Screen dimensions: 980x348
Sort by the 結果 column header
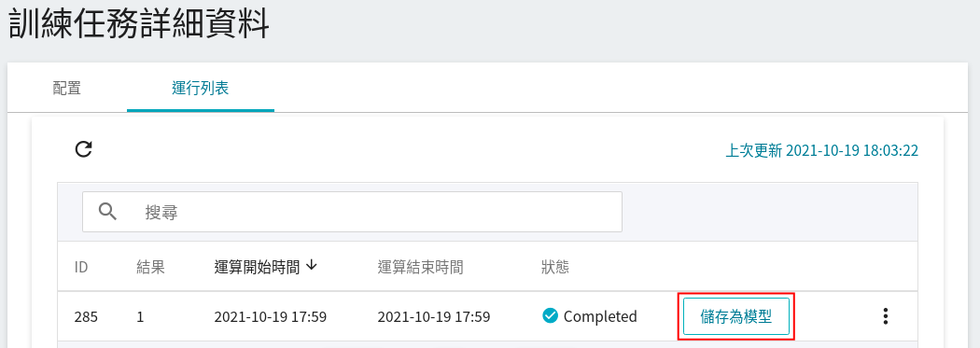pyautogui.click(x=150, y=268)
